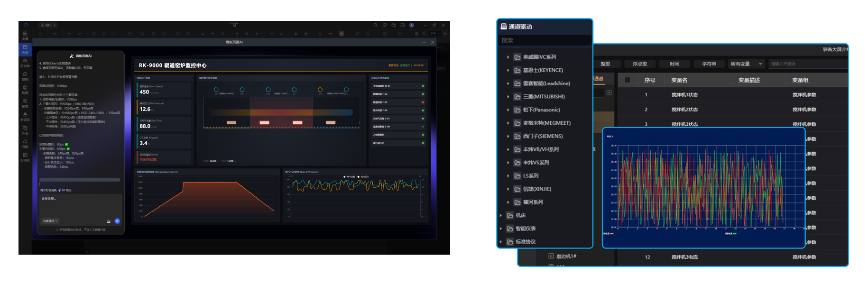Click the 搜索 field in 通道驱动 panel
868x285 pixels.
(544, 41)
